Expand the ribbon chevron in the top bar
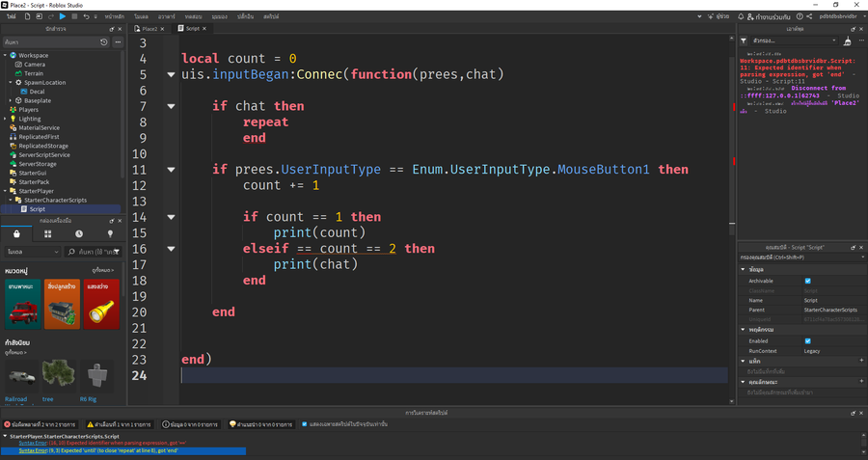 tap(699, 16)
